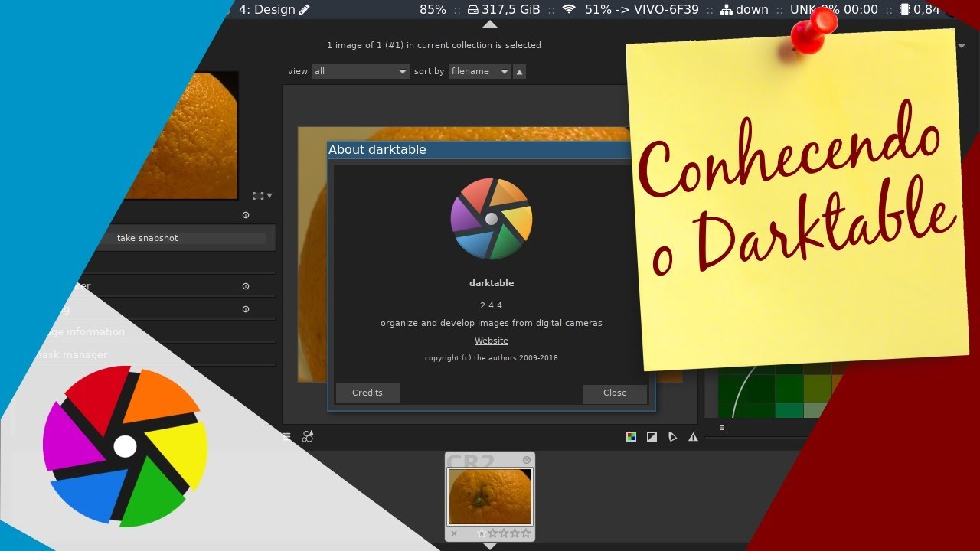Open the styles quick-access icon

tap(308, 436)
